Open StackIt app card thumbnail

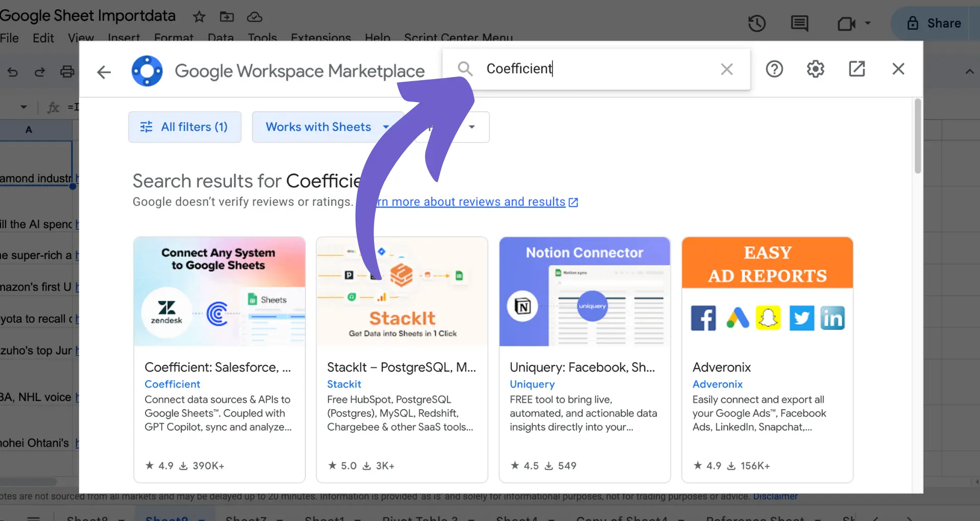coord(402,292)
